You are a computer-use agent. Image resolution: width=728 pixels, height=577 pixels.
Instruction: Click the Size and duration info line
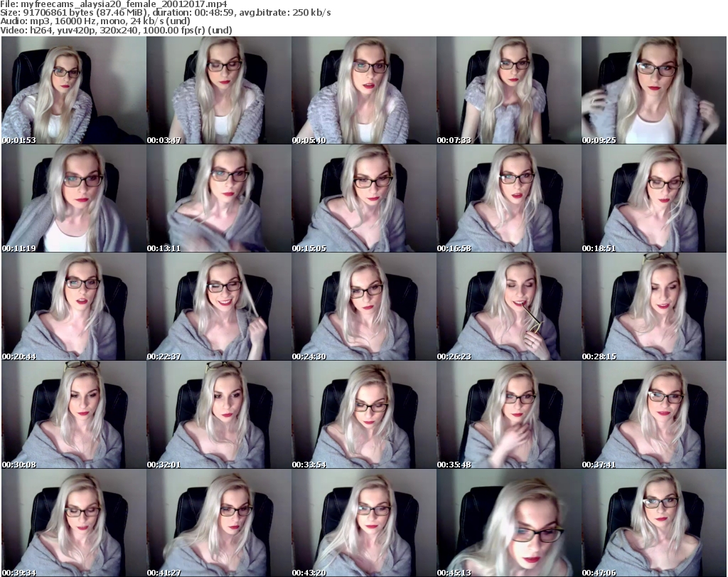165,13
